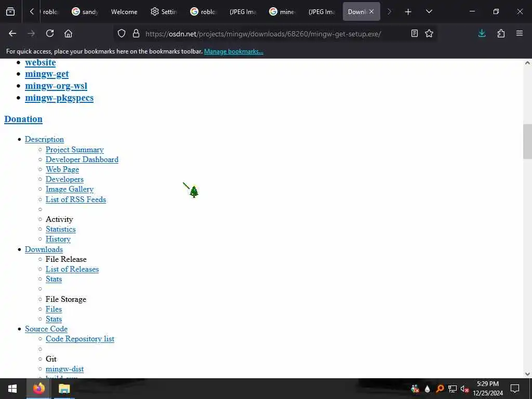Go to the Firefox home page
The height and width of the screenshot is (399, 532).
tap(68, 34)
